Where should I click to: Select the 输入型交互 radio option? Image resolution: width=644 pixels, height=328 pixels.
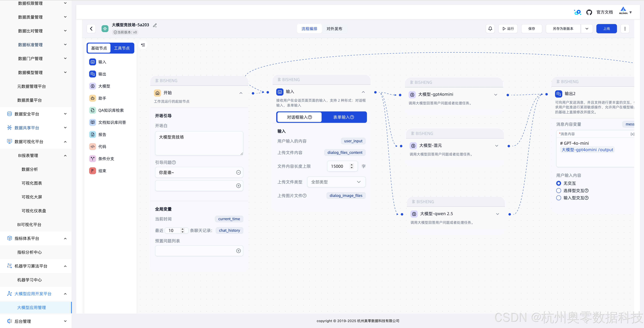(x=558, y=198)
